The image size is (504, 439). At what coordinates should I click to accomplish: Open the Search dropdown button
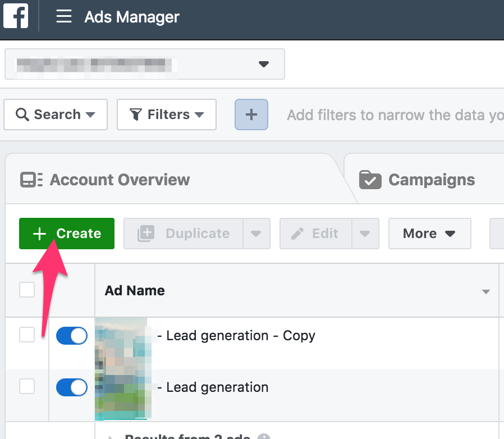(x=56, y=115)
